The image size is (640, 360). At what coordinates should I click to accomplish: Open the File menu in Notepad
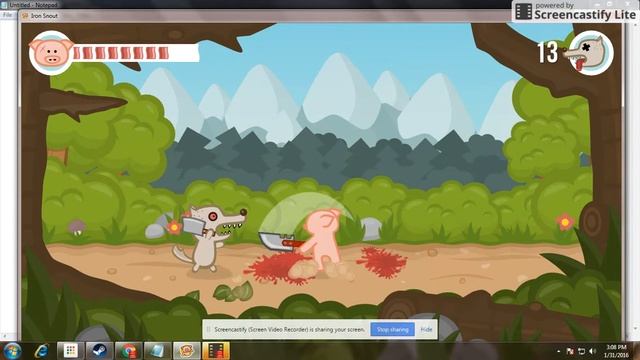coord(7,15)
